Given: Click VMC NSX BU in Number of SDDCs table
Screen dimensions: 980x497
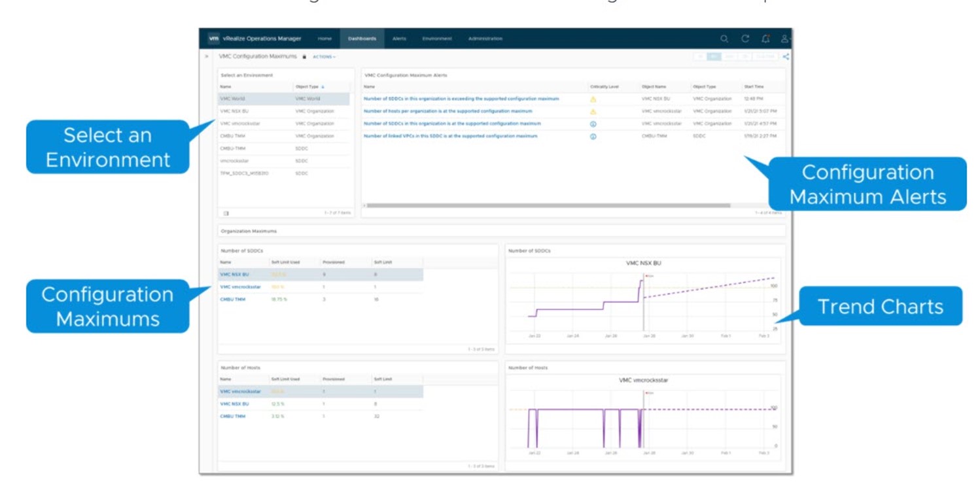Looking at the screenshot, I should [234, 275].
